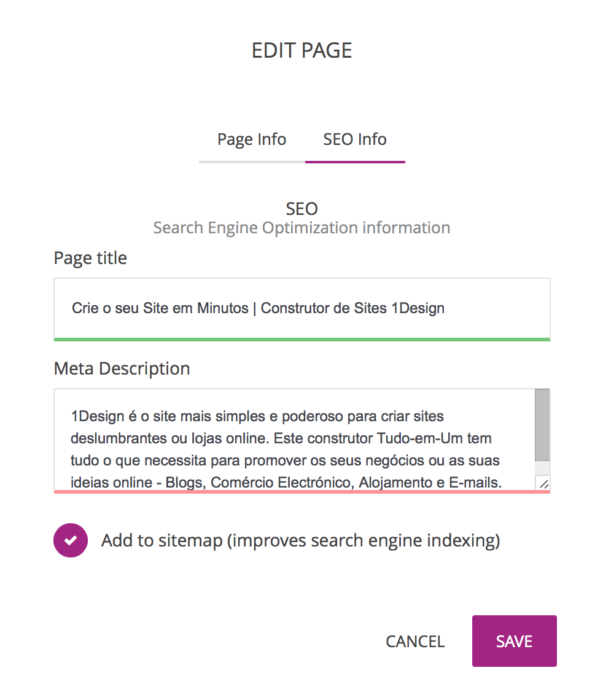Image resolution: width=603 pixels, height=700 pixels.
Task: Click the "Add to sitemap" label text
Action: click(300, 541)
